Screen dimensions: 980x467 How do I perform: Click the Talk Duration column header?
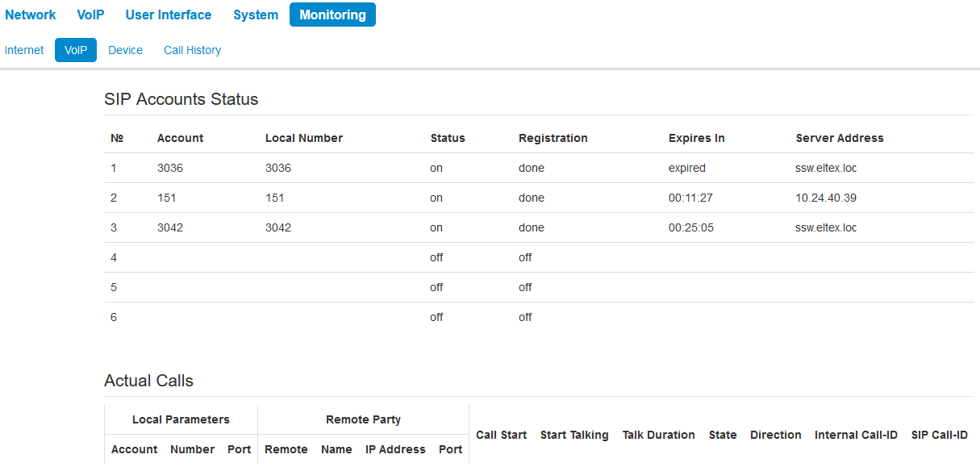(x=658, y=435)
